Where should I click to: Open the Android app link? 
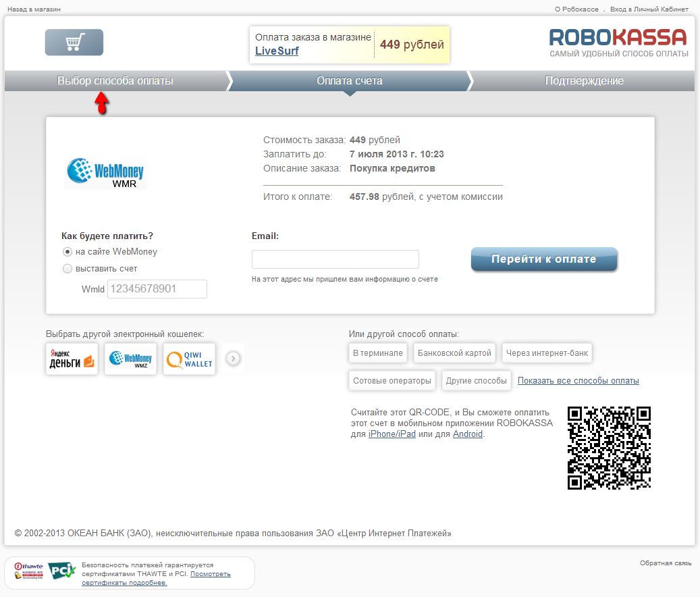coord(468,434)
